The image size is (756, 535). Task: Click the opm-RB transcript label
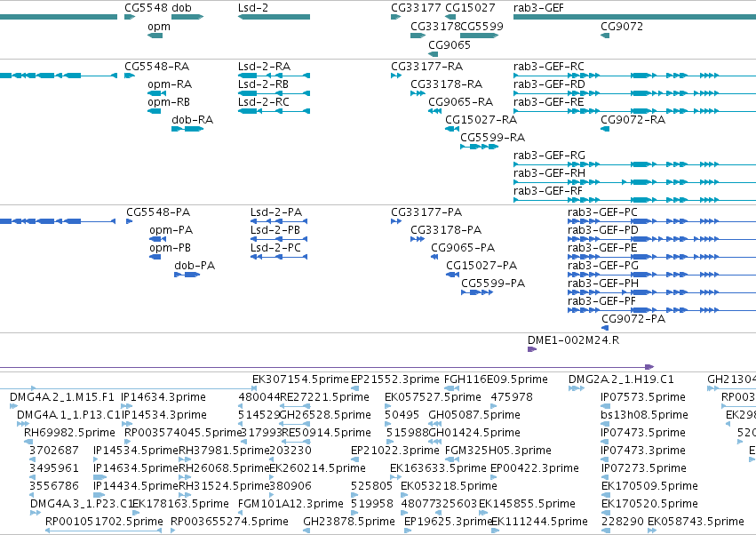(169, 102)
